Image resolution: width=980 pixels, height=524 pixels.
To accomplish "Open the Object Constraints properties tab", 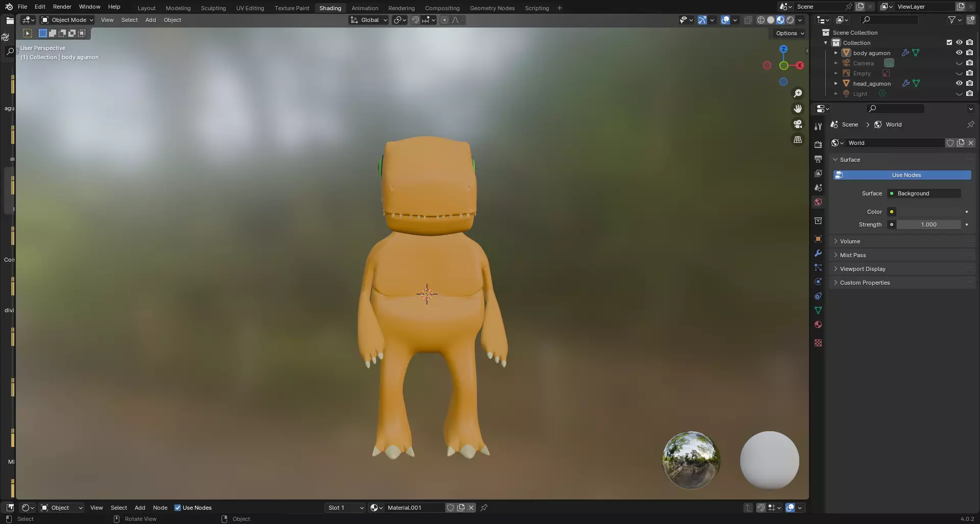I will pos(818,296).
